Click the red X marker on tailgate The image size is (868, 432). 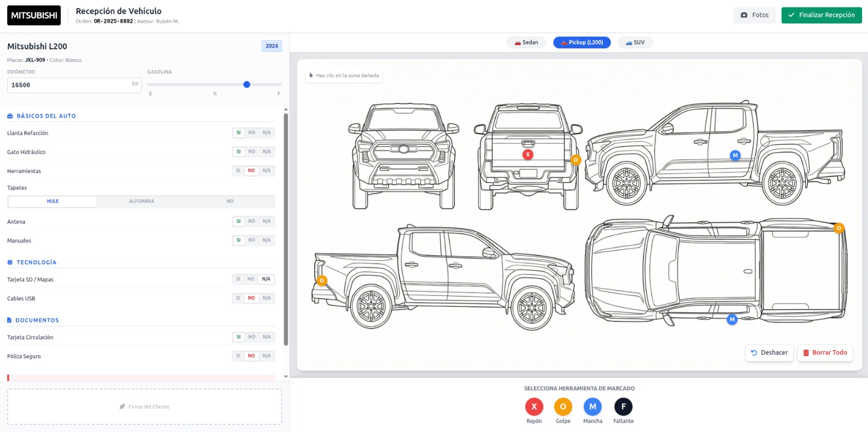(528, 154)
